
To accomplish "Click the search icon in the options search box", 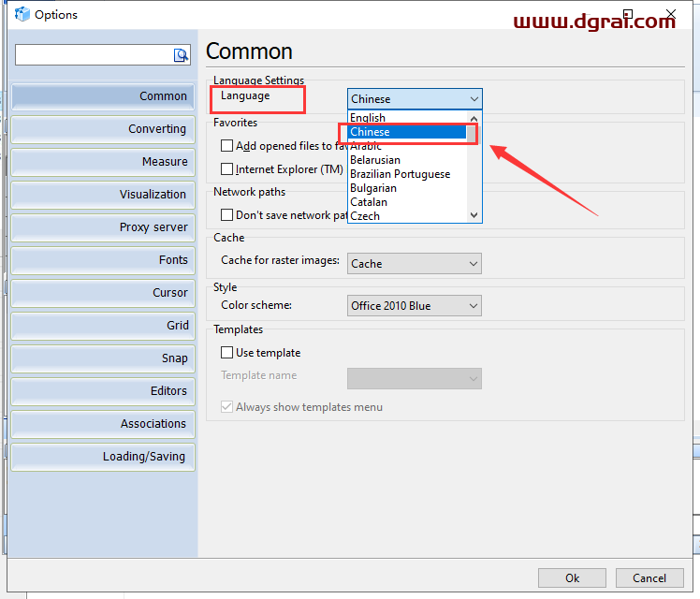I will tap(182, 55).
